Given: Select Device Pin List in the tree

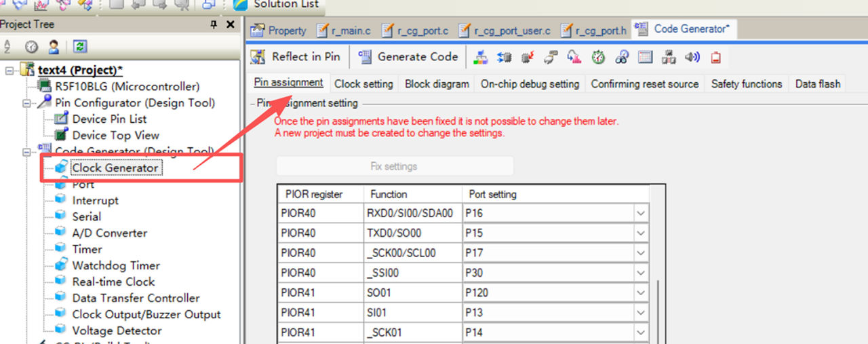Looking at the screenshot, I should pos(109,119).
